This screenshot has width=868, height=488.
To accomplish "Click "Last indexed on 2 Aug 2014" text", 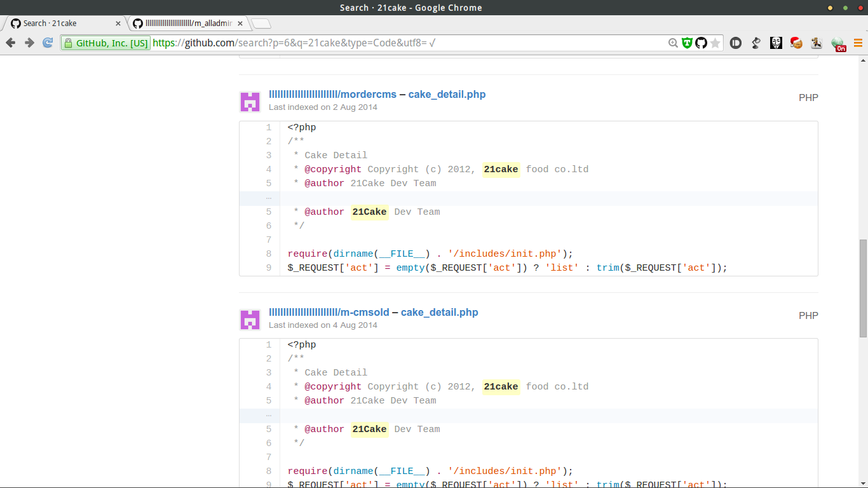I will (x=323, y=107).
